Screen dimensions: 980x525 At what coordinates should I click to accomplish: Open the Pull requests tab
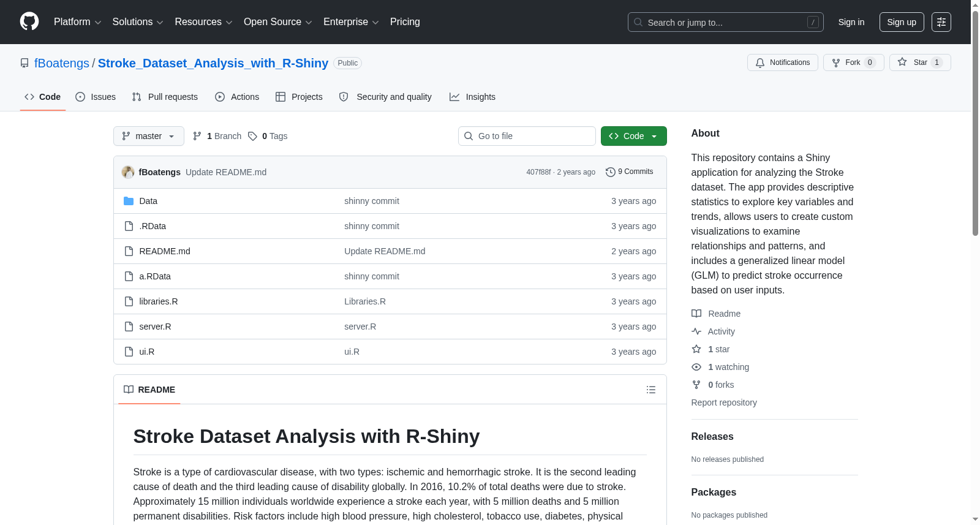165,97
